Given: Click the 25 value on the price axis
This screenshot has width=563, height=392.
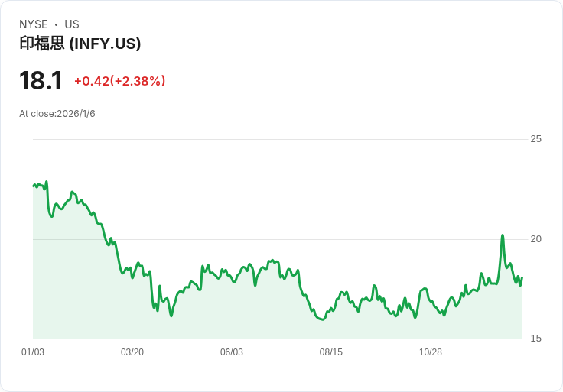Looking at the screenshot, I should coord(535,139).
